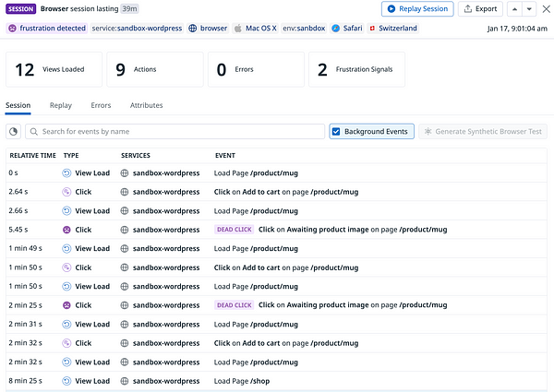Go to next session with down arrow
Viewport: 554px width, 392px height.
(529, 9)
